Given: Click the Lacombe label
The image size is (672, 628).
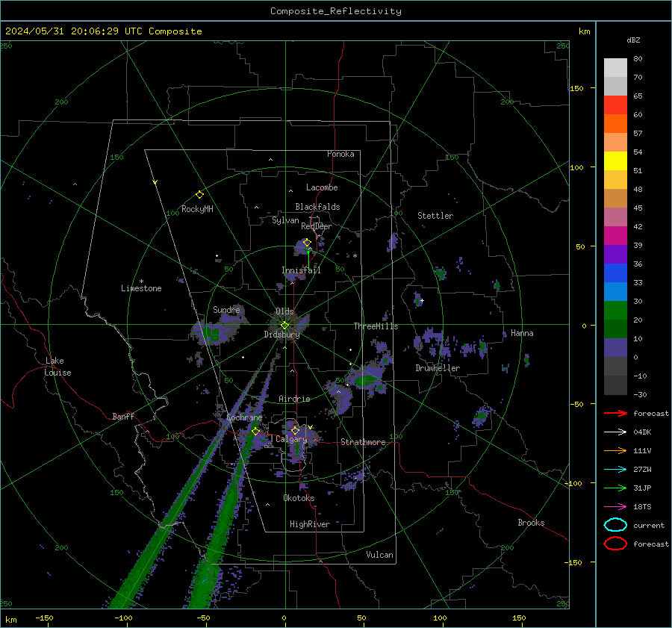Looking at the screenshot, I should (x=322, y=187).
